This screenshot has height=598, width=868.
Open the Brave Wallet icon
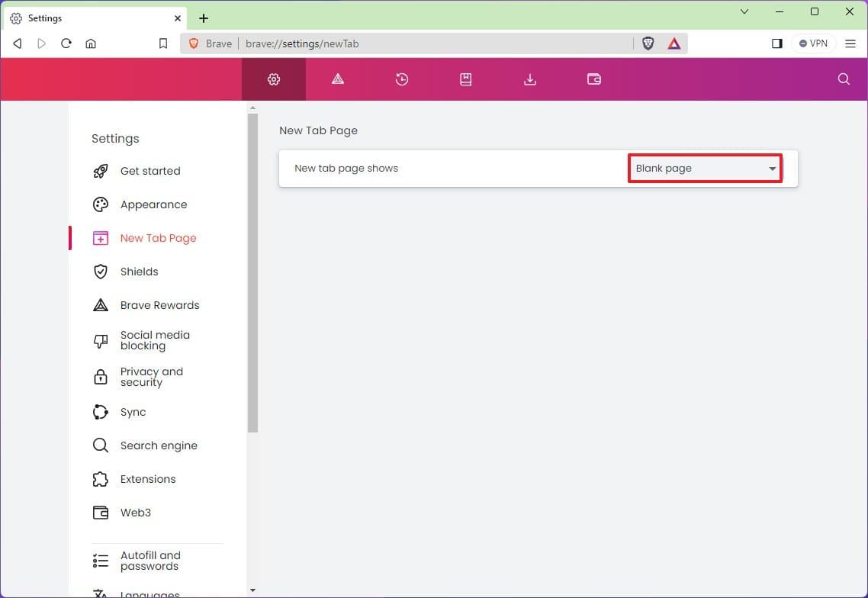(x=593, y=79)
